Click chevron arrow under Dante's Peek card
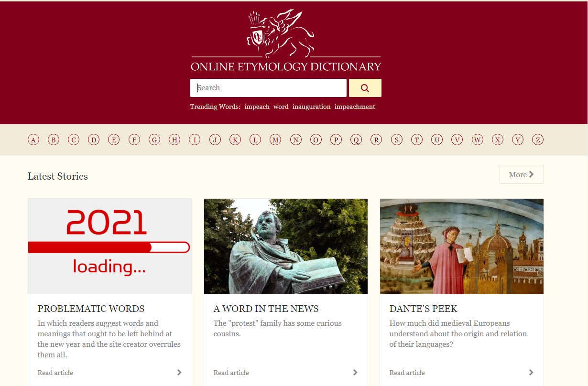The height and width of the screenshot is (386, 588). point(531,373)
